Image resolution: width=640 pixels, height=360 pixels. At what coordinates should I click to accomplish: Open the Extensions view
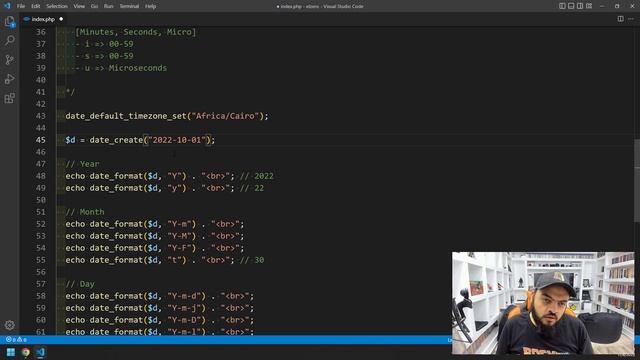click(x=9, y=98)
